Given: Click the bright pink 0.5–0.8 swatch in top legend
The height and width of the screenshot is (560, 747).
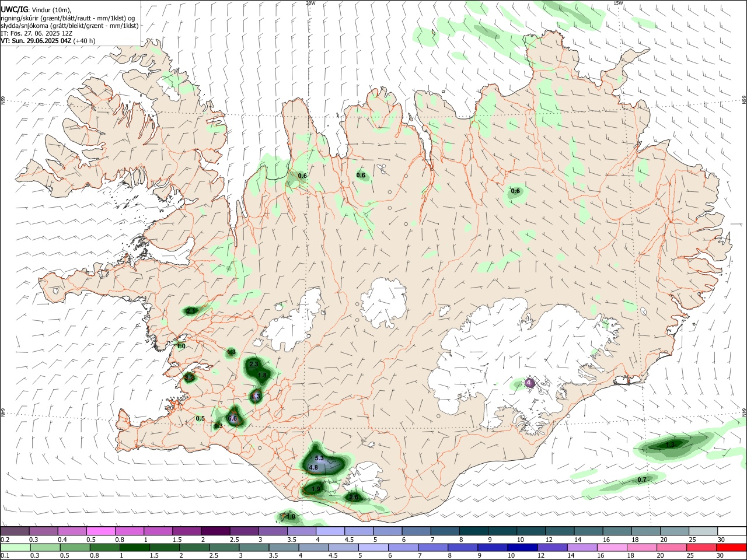Looking at the screenshot, I should click(101, 531).
